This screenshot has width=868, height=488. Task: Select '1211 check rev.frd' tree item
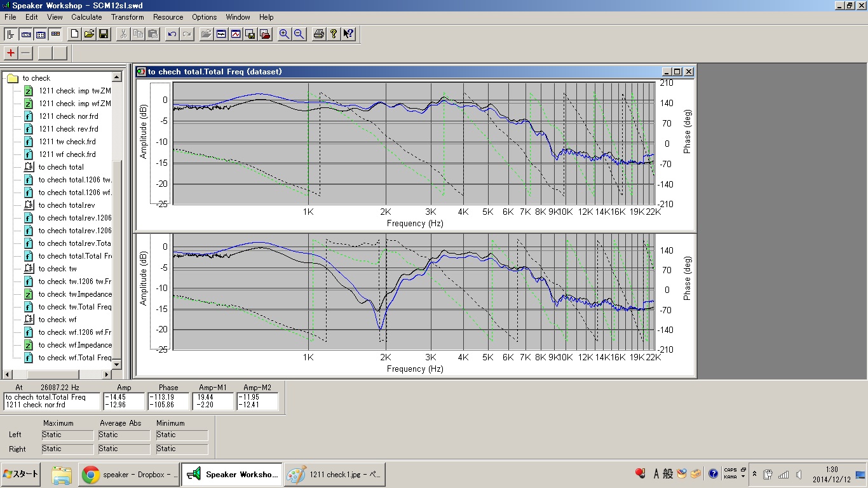click(x=69, y=129)
